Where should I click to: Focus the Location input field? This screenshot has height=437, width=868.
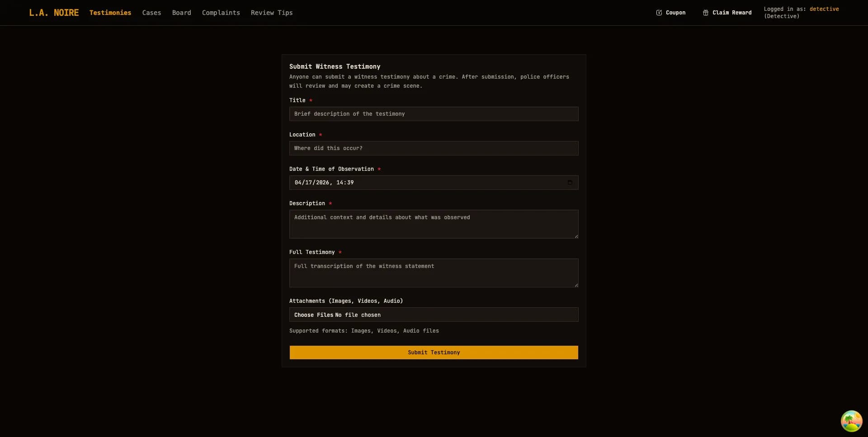434,148
